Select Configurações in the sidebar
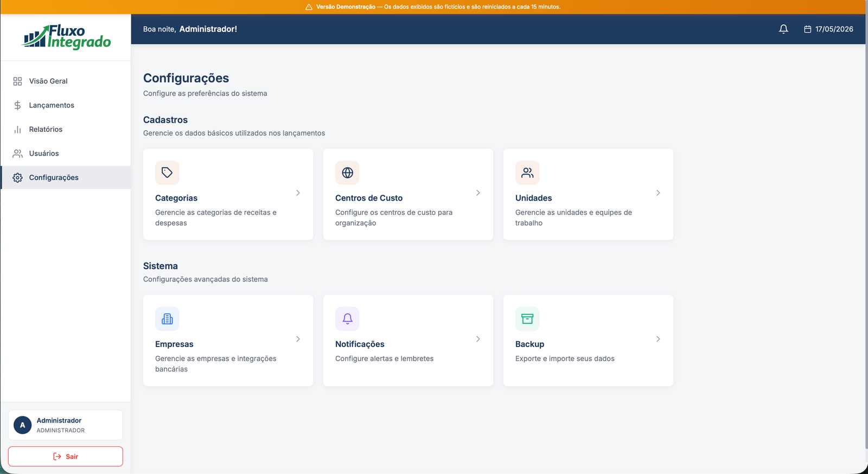Viewport: 868px width, 474px height. click(66, 178)
